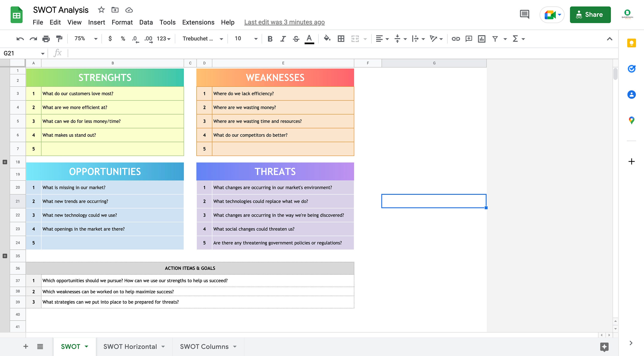Open the fill color picker
The height and width of the screenshot is (356, 644).
pos(327,39)
